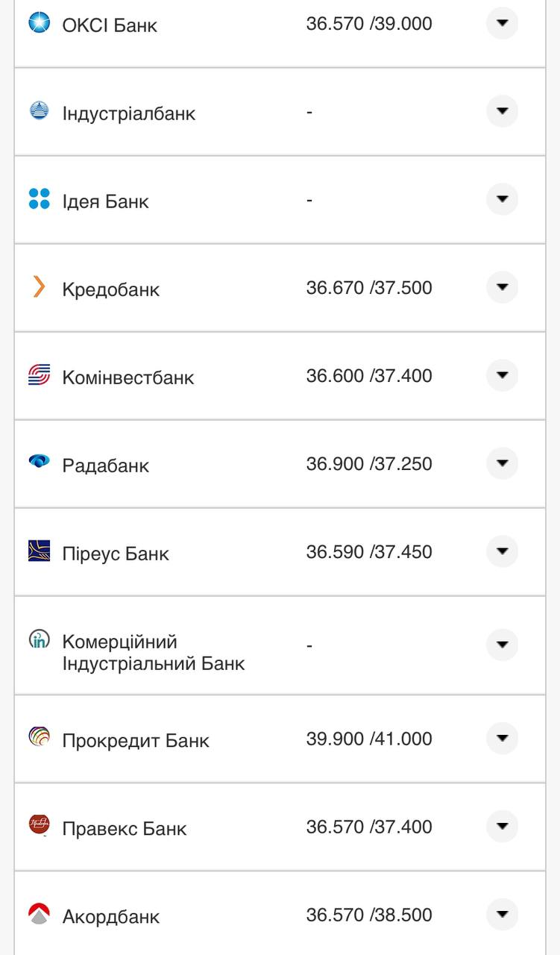
Task: Click the Комінвестбанк table row
Action: (280, 375)
